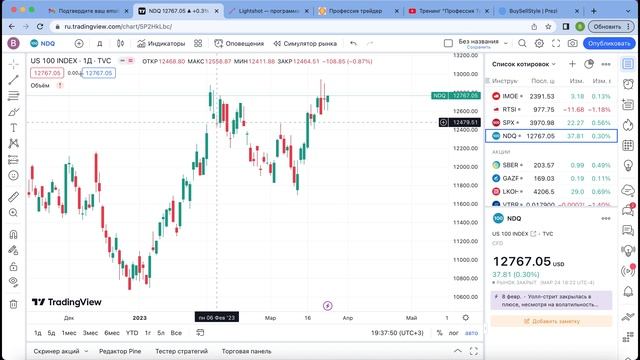Set range to Все
This screenshot has width=640, height=360.
point(176,333)
